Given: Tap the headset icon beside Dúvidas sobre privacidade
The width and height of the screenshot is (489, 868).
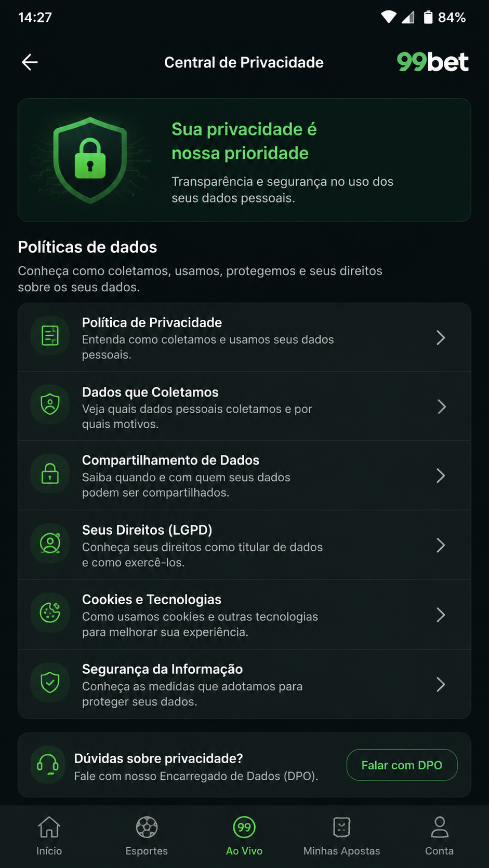Looking at the screenshot, I should point(48,765).
